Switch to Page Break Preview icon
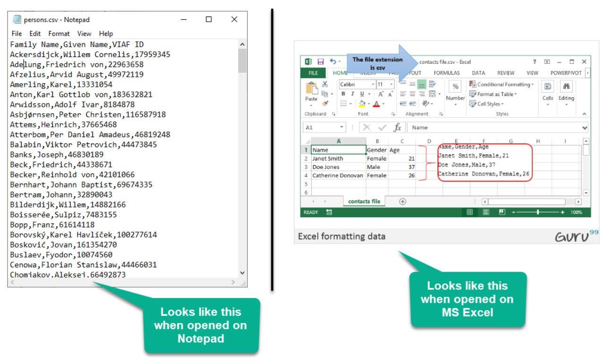Image resolution: width=613 pixels, height=364 pixels. click(502, 212)
